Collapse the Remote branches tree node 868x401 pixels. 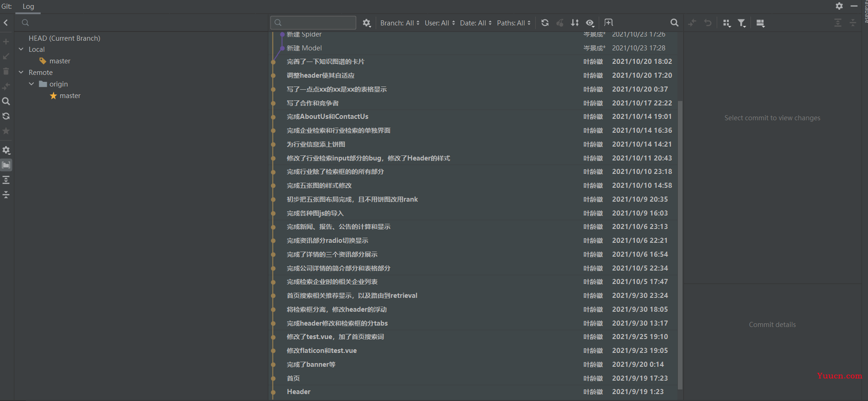[x=21, y=73]
